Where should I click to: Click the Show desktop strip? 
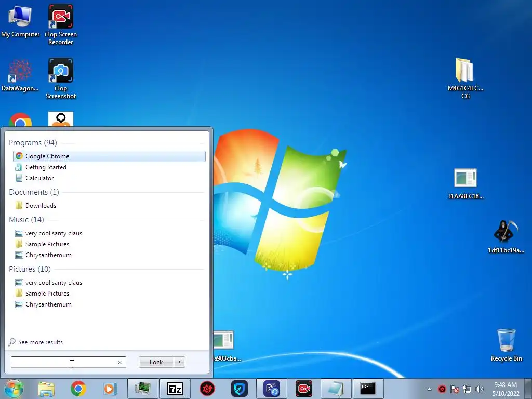(528, 389)
